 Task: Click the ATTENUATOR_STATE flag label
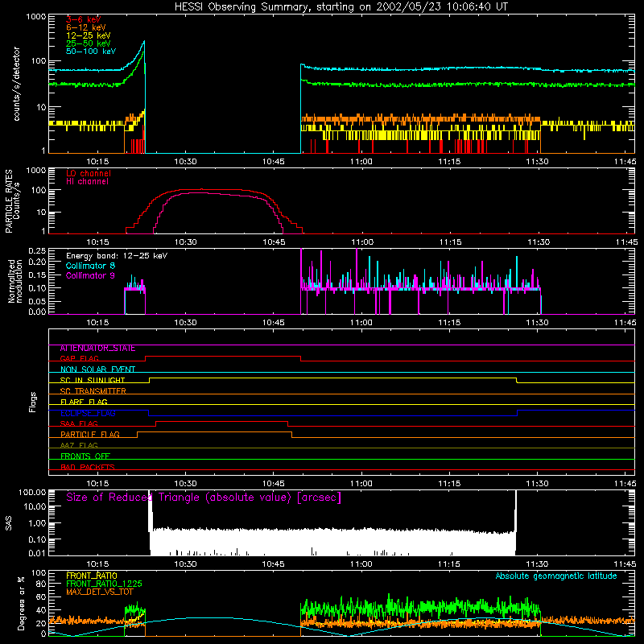pyautogui.click(x=97, y=349)
